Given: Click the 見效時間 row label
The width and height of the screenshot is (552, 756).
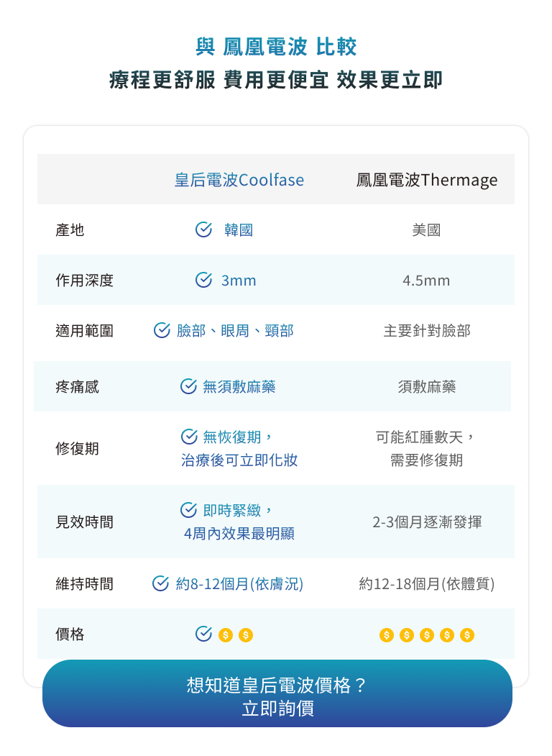Looking at the screenshot, I should pyautogui.click(x=85, y=522).
